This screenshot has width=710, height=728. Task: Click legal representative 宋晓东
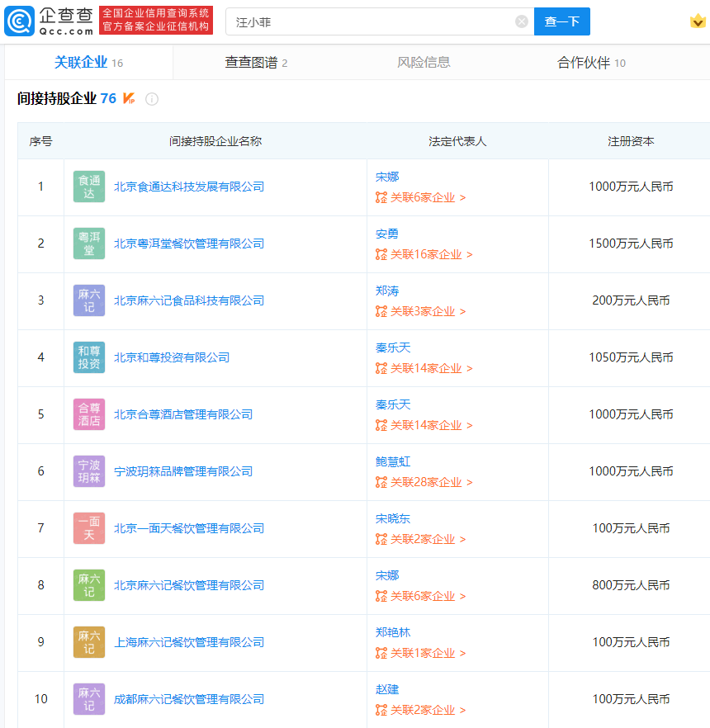point(393,518)
